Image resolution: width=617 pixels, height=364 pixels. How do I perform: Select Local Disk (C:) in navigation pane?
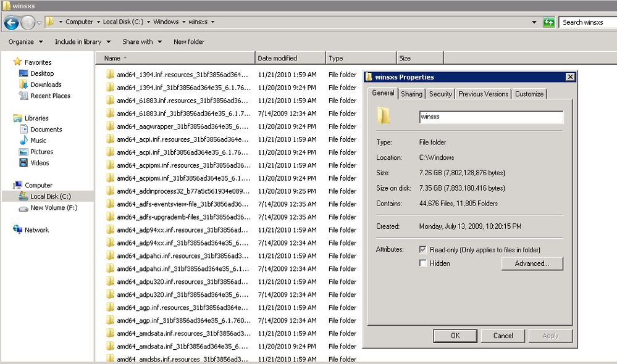tap(51, 197)
